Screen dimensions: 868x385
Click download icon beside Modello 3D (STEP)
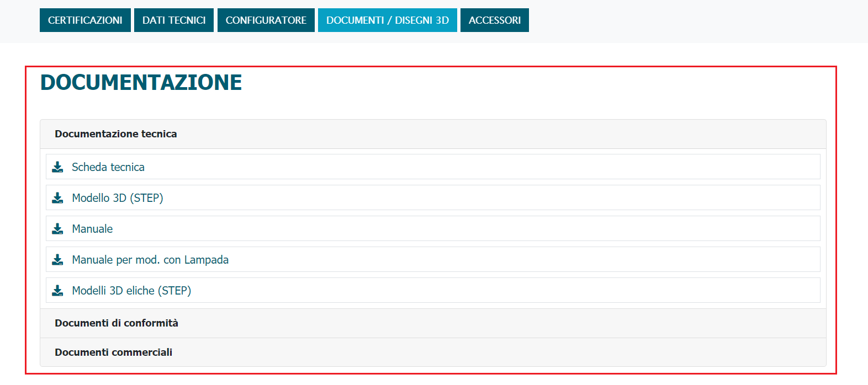pos(57,198)
